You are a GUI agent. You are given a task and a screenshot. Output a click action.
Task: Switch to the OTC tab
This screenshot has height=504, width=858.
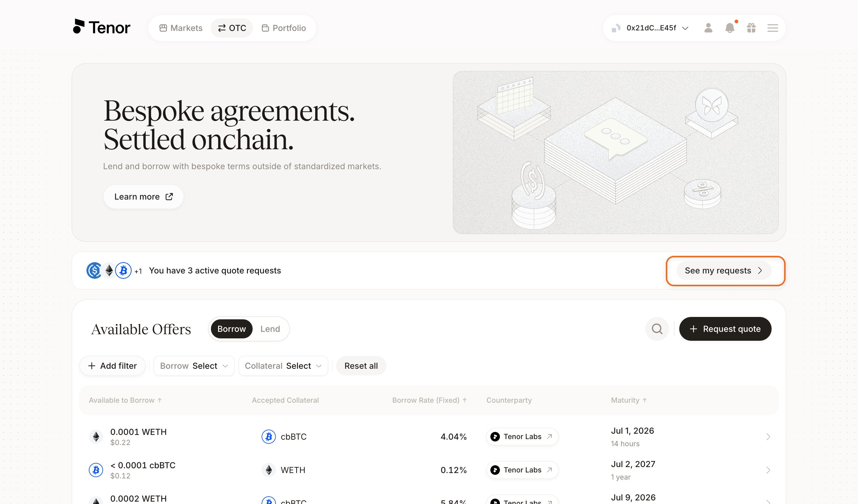(232, 28)
